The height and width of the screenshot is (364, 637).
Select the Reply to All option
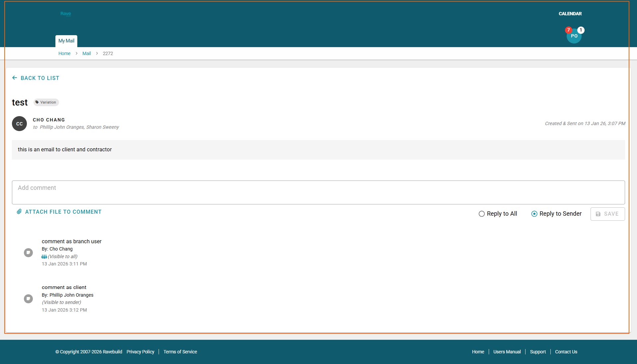[x=482, y=214]
